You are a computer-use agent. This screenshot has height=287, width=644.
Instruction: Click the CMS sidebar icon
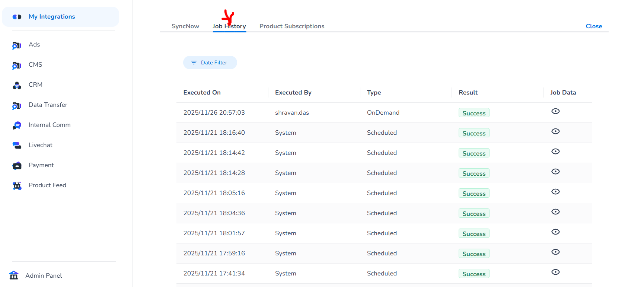coord(17,66)
